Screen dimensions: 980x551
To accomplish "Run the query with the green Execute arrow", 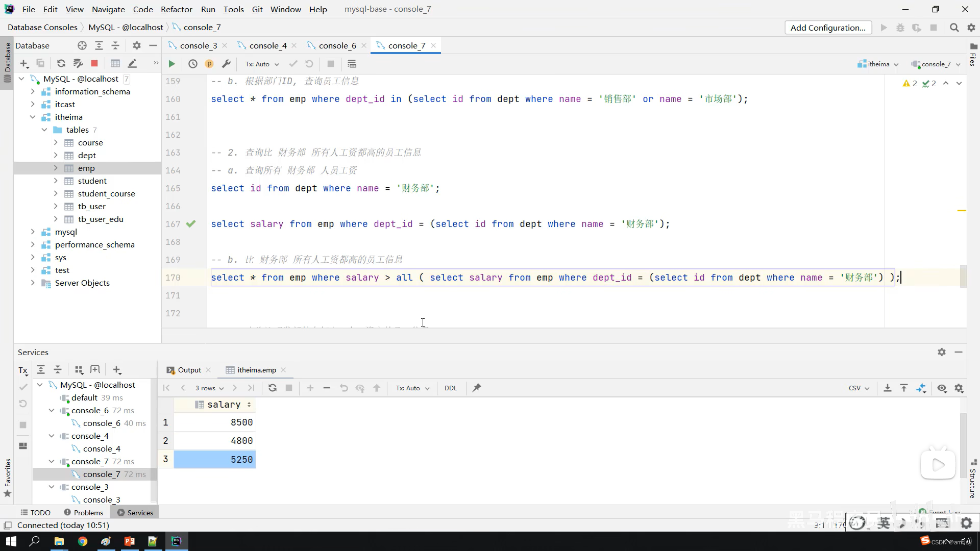I will coord(171,64).
